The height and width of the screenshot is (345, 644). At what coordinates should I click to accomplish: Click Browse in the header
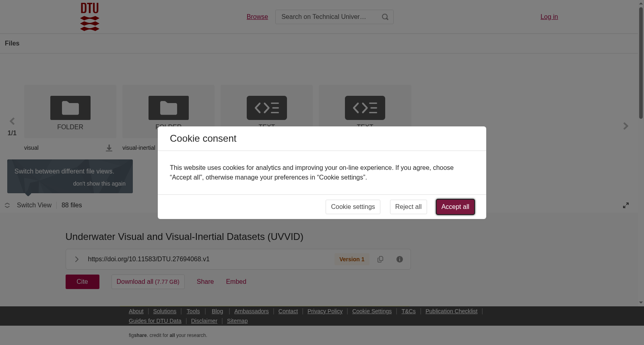(x=257, y=17)
